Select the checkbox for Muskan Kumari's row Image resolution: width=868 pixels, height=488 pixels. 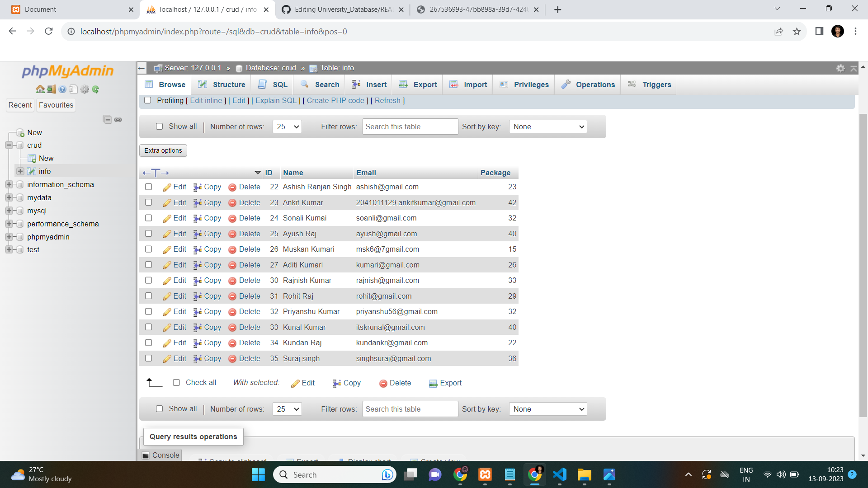(148, 249)
